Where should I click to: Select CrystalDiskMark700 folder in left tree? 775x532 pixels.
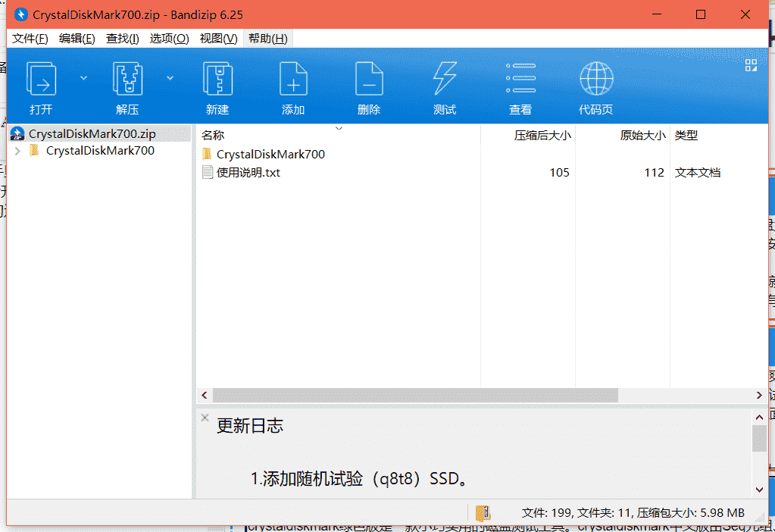(x=100, y=151)
